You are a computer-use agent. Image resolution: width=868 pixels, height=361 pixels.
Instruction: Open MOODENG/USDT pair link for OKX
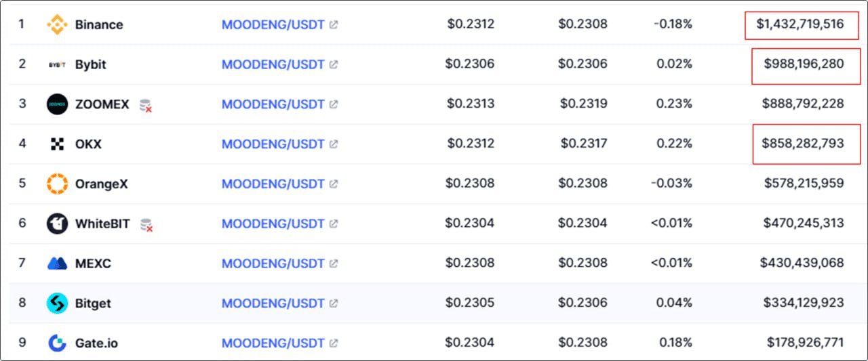click(273, 144)
